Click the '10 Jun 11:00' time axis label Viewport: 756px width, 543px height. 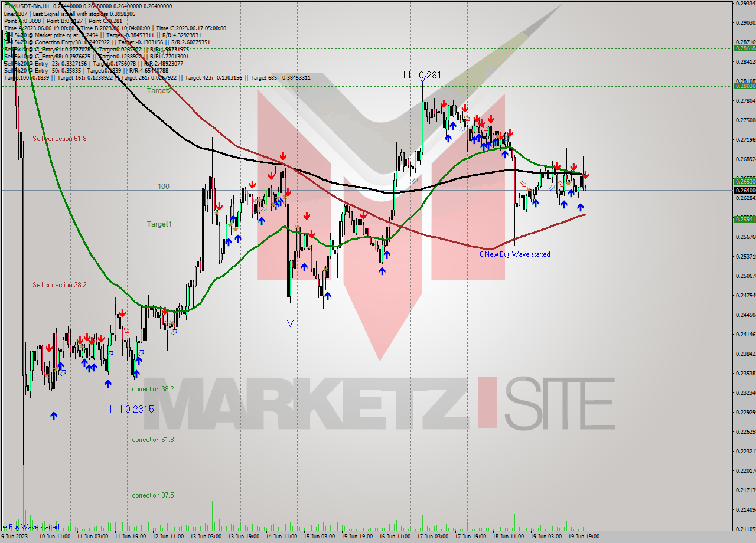click(x=56, y=537)
